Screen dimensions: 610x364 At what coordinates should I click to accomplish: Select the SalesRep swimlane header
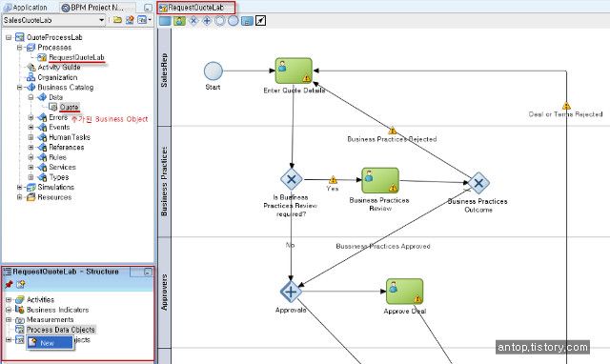click(x=164, y=76)
